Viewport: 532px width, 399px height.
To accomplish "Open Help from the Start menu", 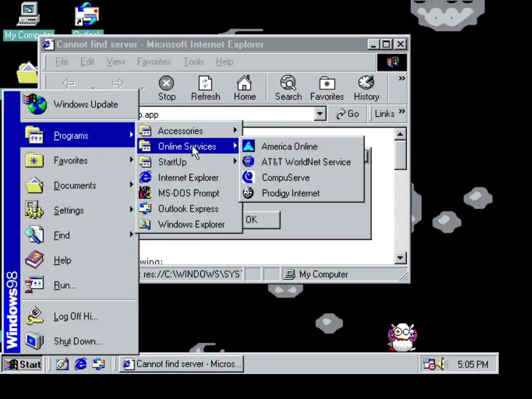I will [79, 260].
